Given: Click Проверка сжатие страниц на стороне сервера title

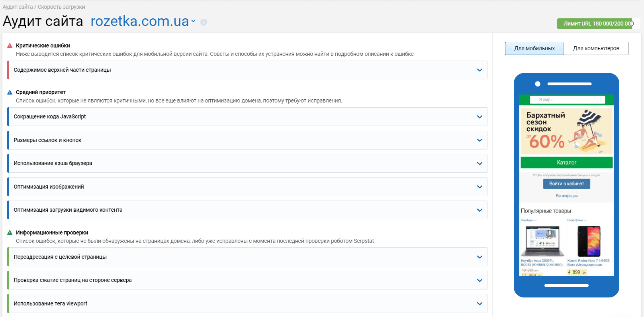Looking at the screenshot, I should 72,280.
